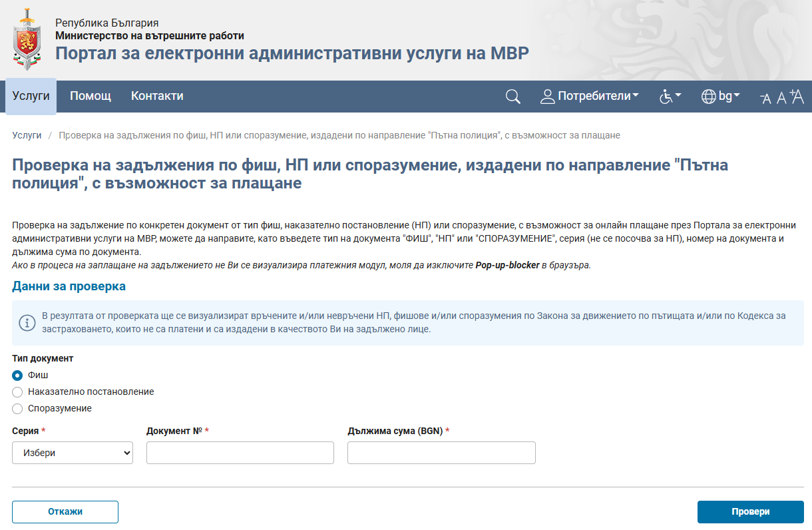Select the Фиш radio button
The image size is (812, 530).
17,375
